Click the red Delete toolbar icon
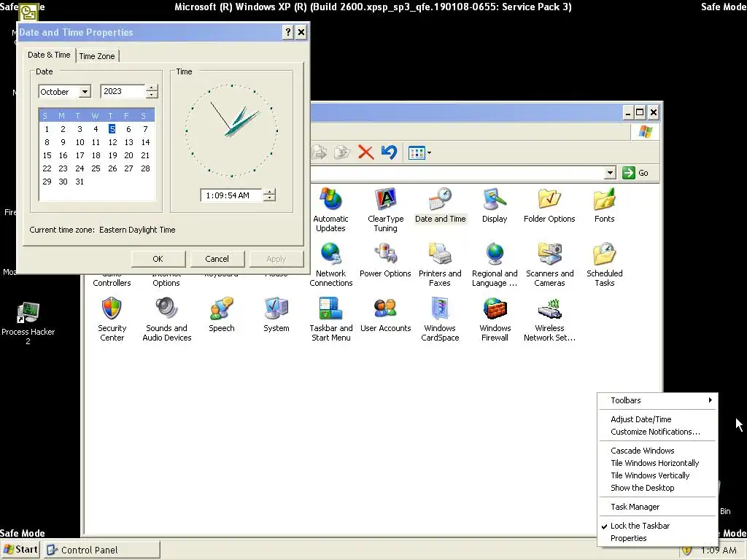This screenshot has height=560, width=747. coord(366,152)
